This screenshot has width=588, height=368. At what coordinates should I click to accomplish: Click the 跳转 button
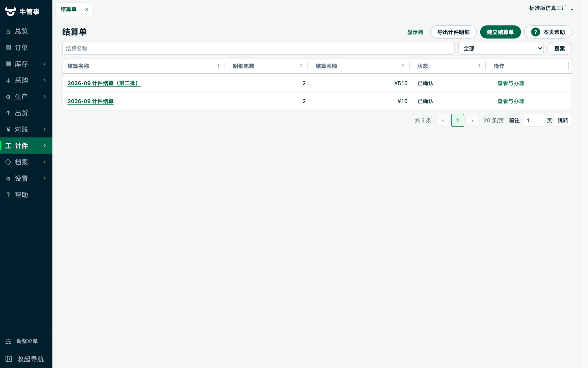pos(563,120)
